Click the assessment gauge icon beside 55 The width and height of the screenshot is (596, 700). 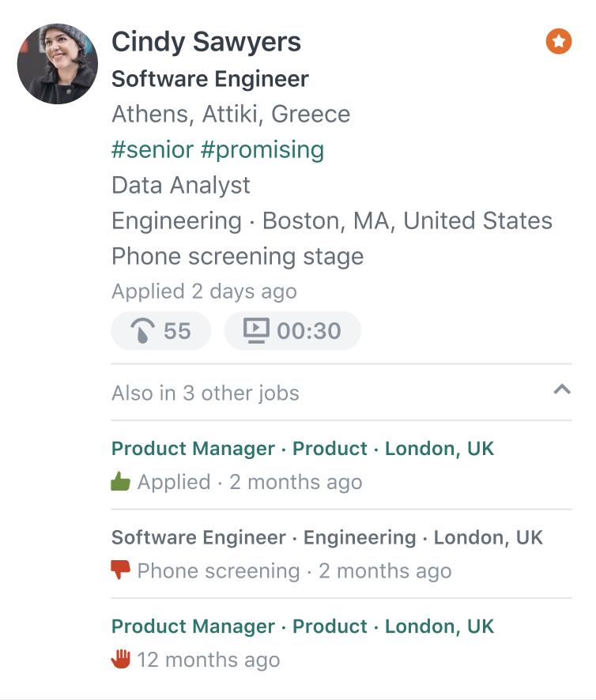click(142, 331)
